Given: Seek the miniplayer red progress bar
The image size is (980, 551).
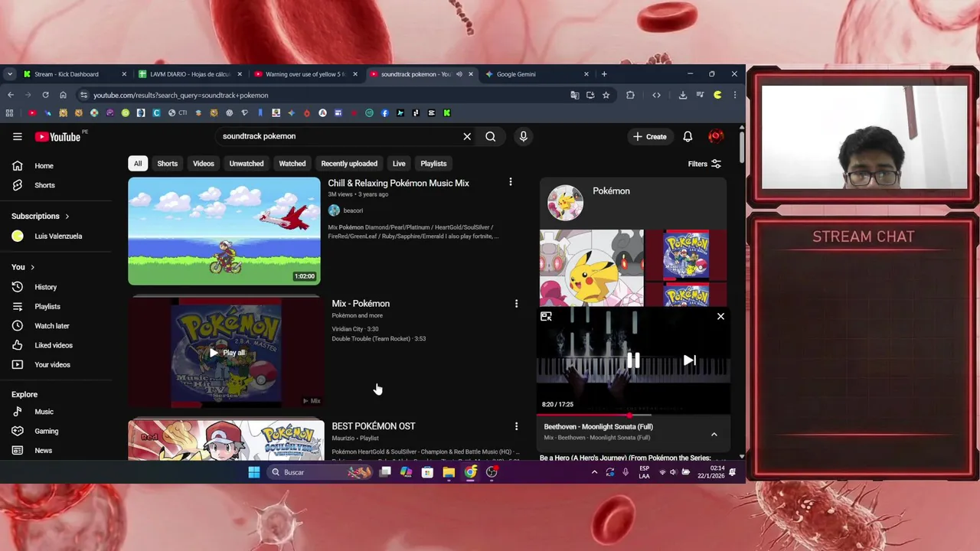Looking at the screenshot, I should point(633,414).
